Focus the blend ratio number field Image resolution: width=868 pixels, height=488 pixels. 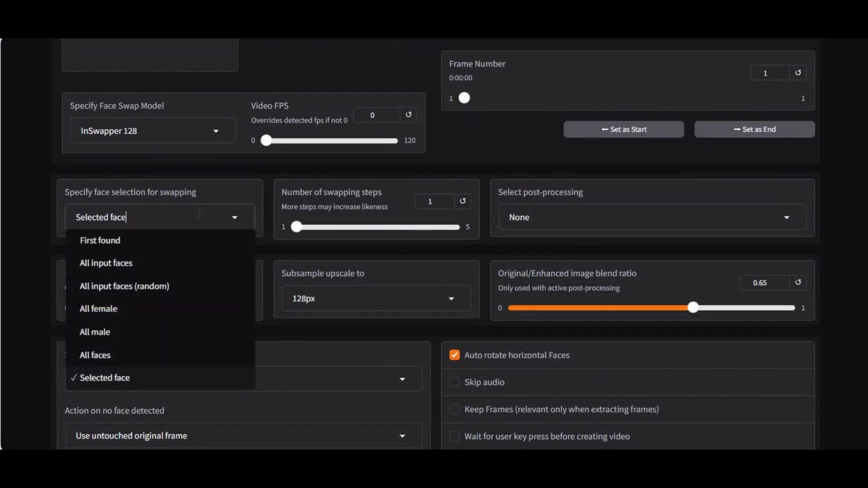(x=764, y=282)
